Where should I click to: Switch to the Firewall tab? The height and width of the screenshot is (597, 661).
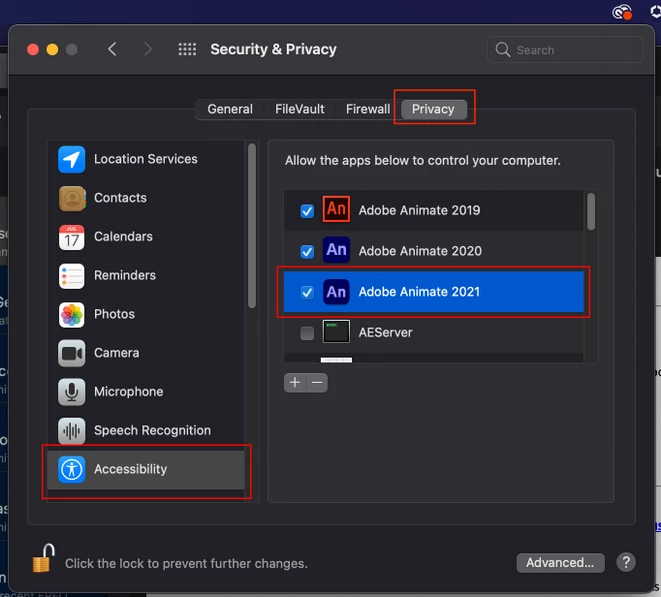click(368, 109)
